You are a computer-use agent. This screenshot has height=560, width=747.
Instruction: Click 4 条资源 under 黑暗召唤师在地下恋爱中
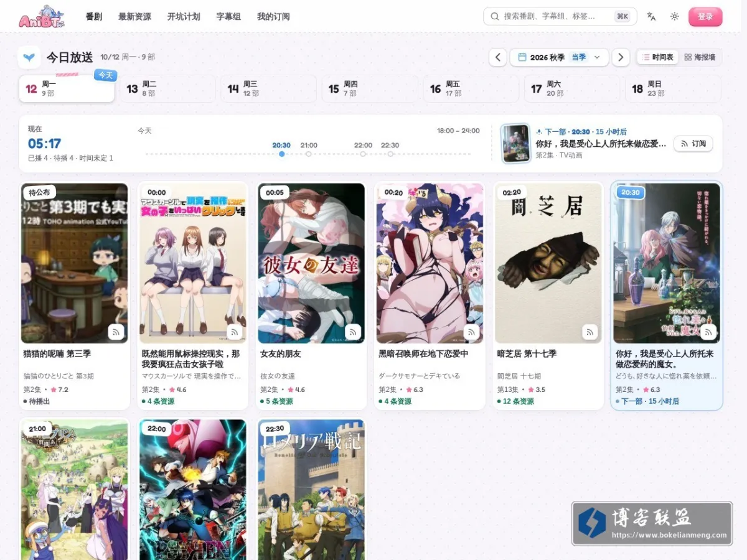tap(395, 401)
